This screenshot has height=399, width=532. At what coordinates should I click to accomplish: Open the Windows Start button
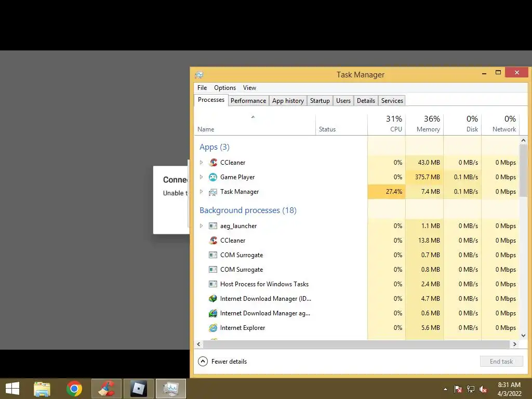point(12,389)
